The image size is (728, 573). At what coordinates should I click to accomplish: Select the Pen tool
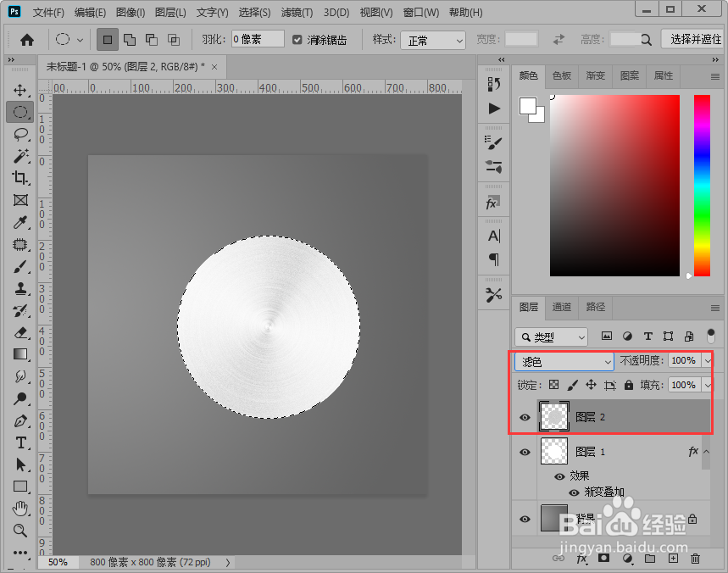coord(20,420)
